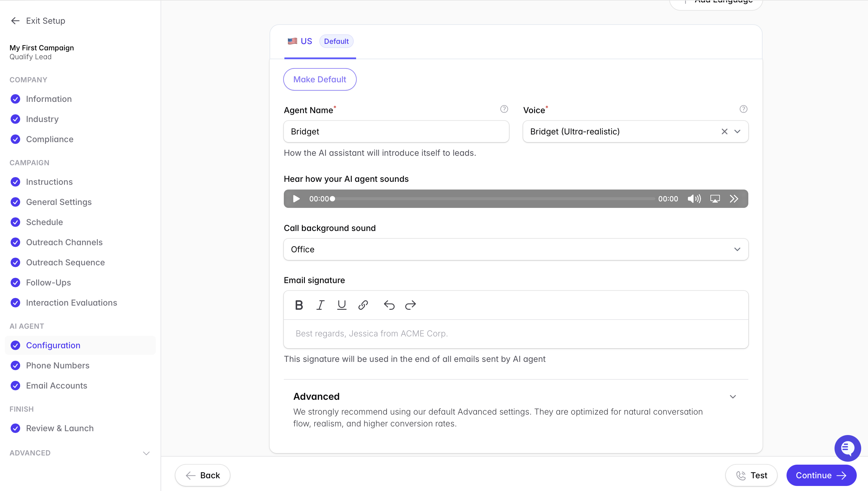This screenshot has height=491, width=868.
Task: Click Email Accounts checkmark icon
Action: pos(15,386)
